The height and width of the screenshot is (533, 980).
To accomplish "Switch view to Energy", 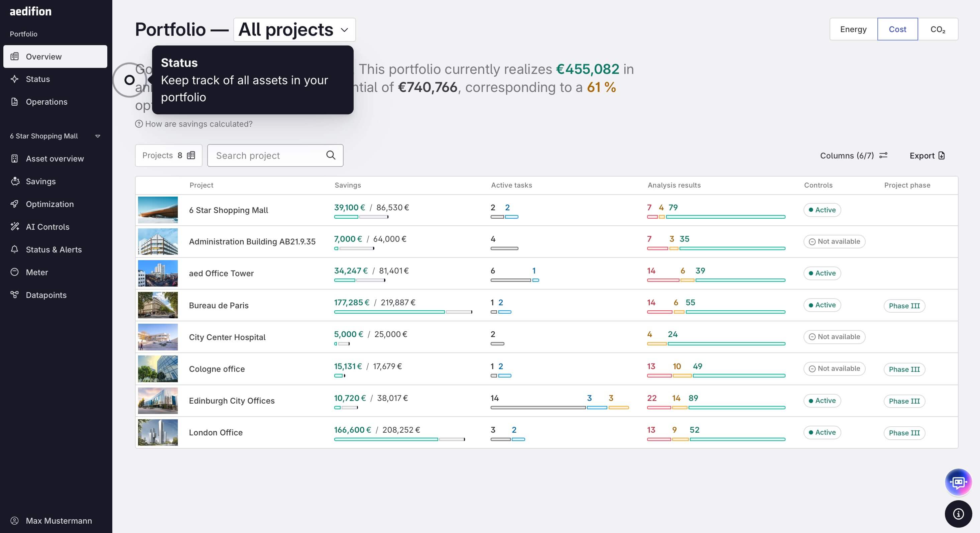I will point(853,29).
